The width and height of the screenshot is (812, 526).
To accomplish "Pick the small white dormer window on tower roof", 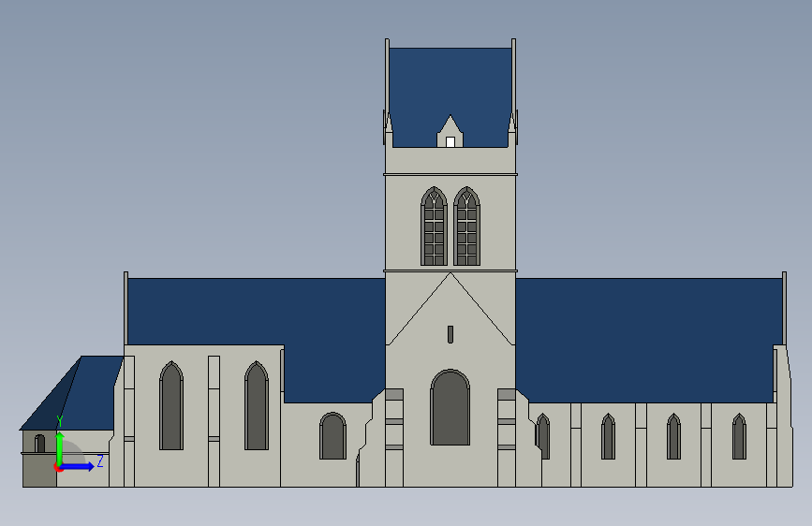I will 450,142.
